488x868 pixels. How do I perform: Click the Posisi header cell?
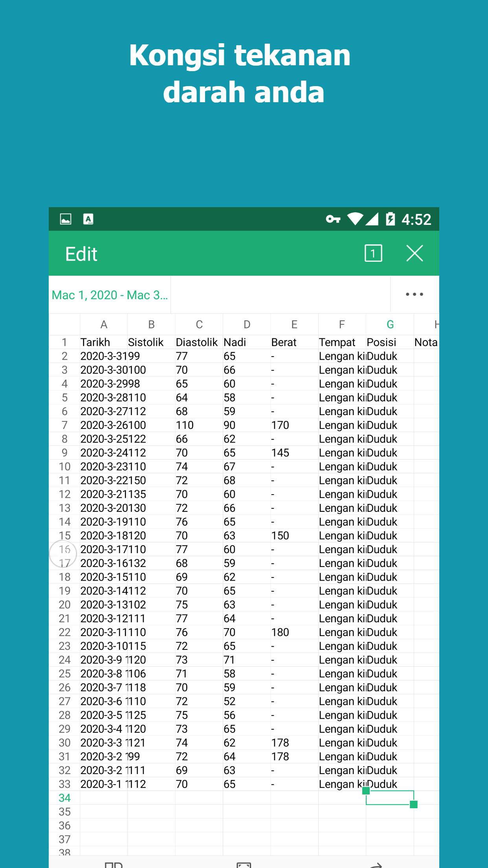390,342
